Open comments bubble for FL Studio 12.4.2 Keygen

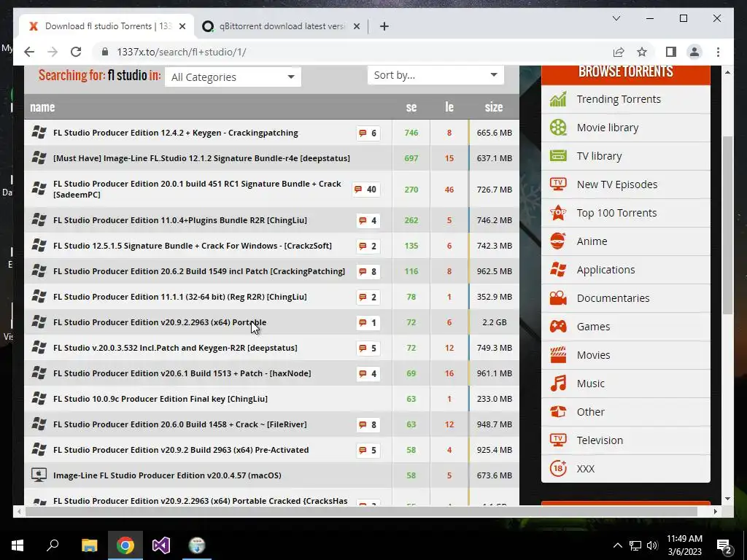pyautogui.click(x=368, y=133)
